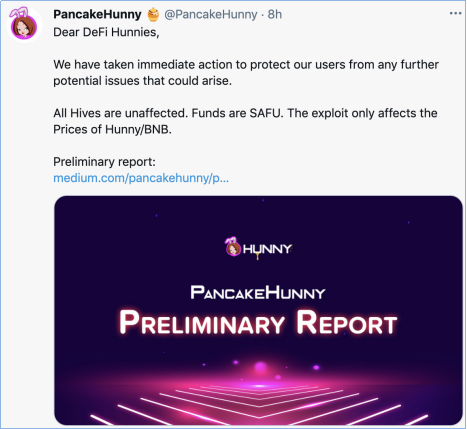Click the honey pot emoji beside the name

click(x=153, y=15)
